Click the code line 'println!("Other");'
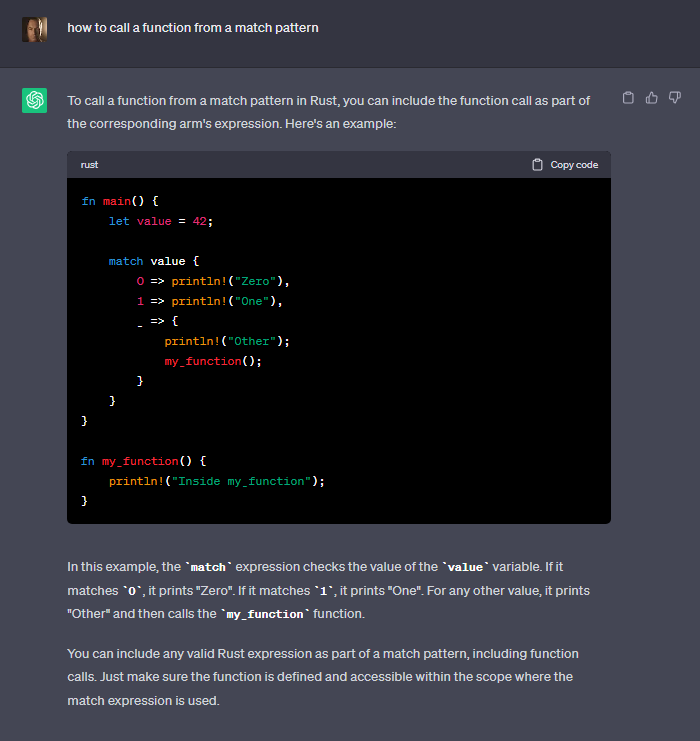Screen dimensions: 700x741 tap(227, 341)
